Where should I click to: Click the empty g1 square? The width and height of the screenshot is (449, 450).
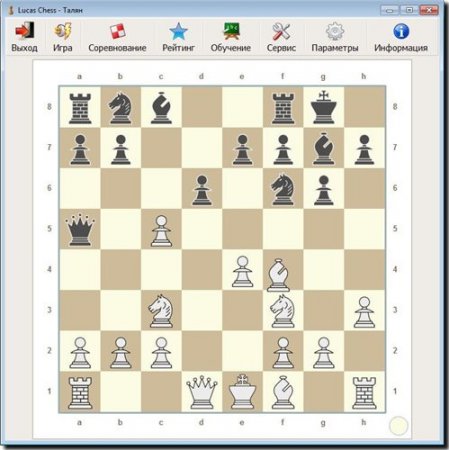pos(323,391)
